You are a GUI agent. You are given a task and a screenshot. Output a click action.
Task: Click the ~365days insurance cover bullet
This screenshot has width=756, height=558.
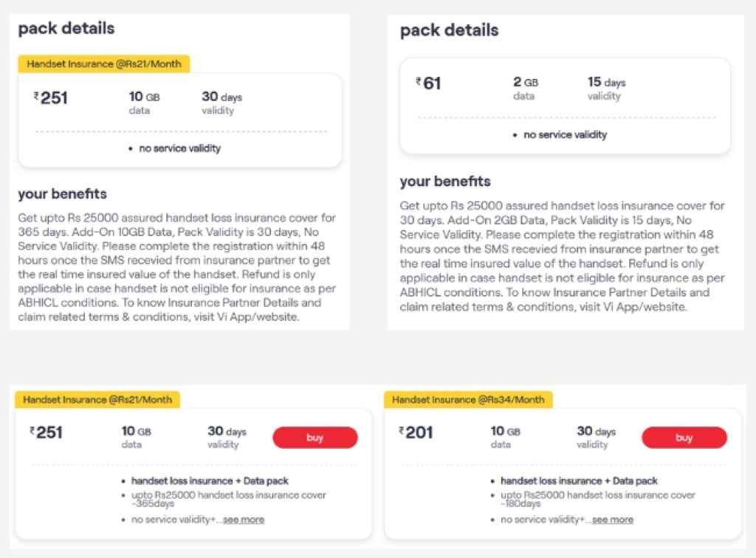(228, 499)
